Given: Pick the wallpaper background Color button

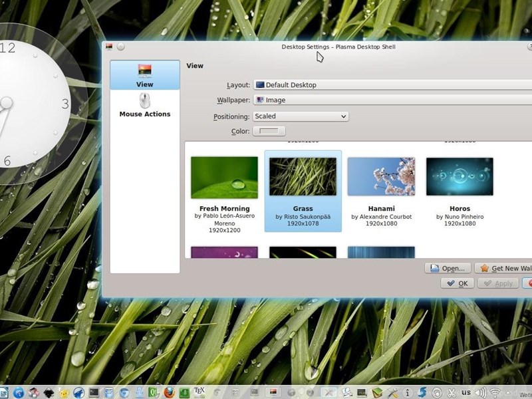Looking at the screenshot, I should click(269, 131).
